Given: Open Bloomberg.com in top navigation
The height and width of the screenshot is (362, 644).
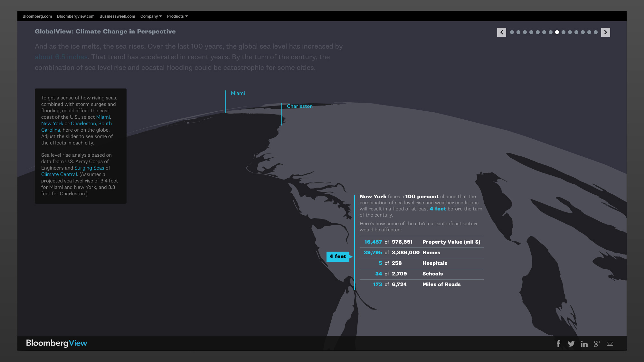Looking at the screenshot, I should [x=37, y=16].
